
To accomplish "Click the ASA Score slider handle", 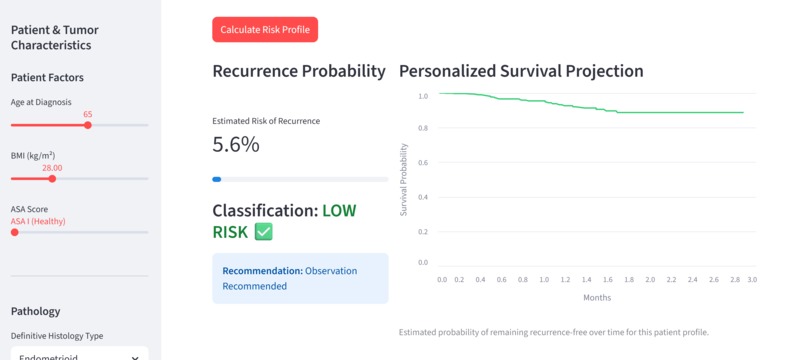I will pyautogui.click(x=15, y=232).
